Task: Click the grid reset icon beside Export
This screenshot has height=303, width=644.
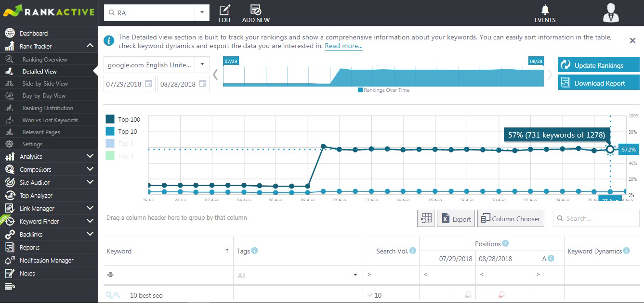Action: (426, 219)
